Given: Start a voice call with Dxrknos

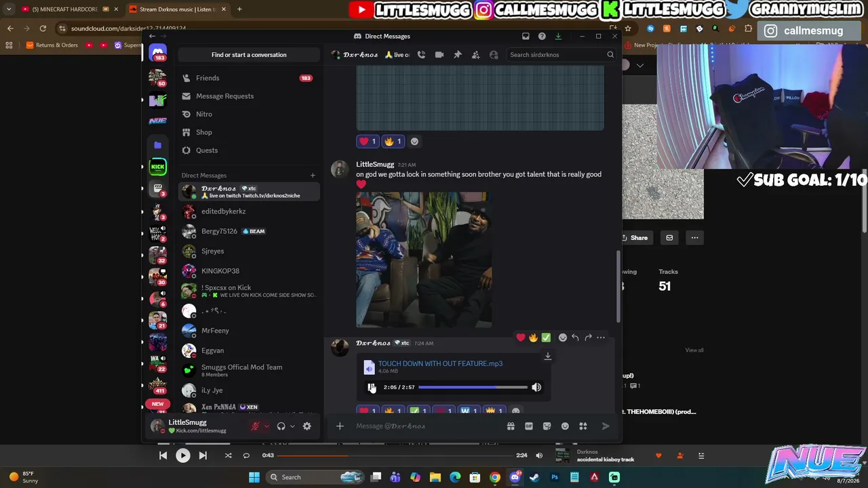Looking at the screenshot, I should (x=421, y=55).
